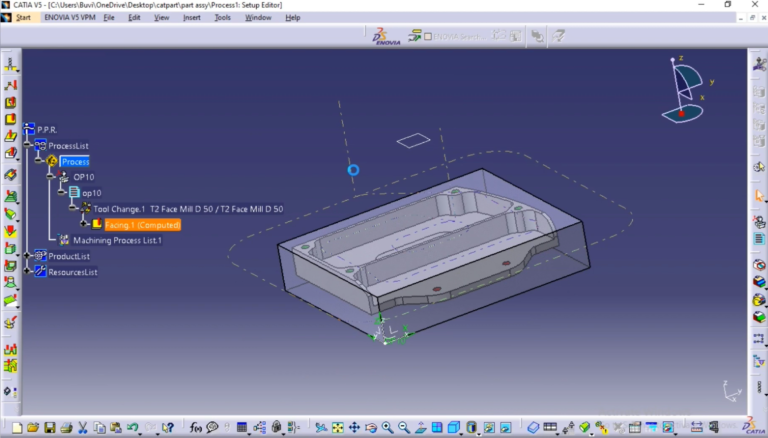768x438 pixels.
Task: Open the File menu
Action: (x=109, y=17)
